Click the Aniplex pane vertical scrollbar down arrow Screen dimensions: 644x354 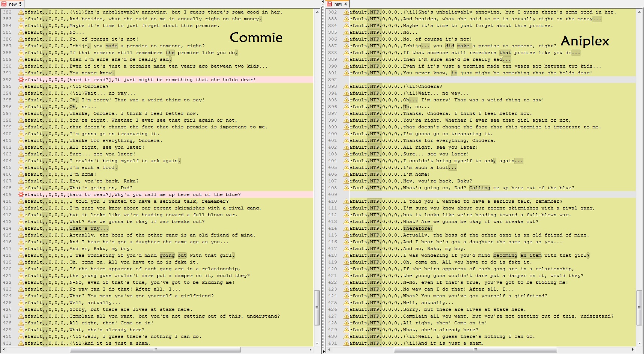click(x=639, y=343)
